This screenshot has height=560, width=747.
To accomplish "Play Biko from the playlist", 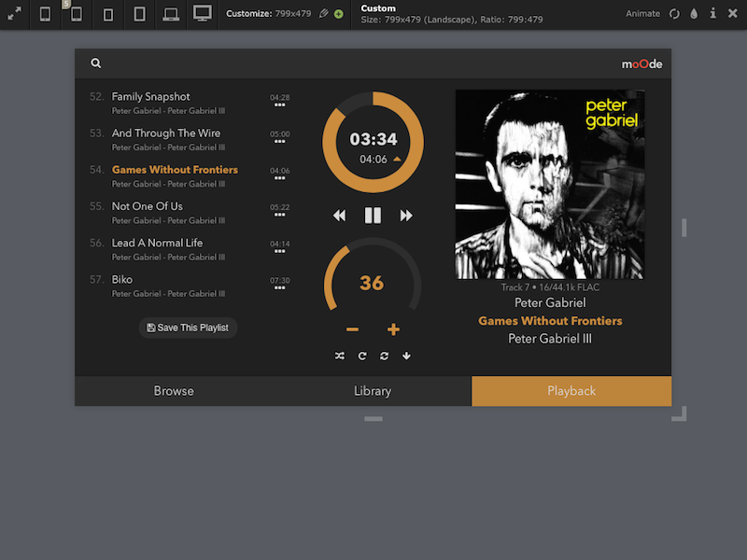I will coord(122,279).
